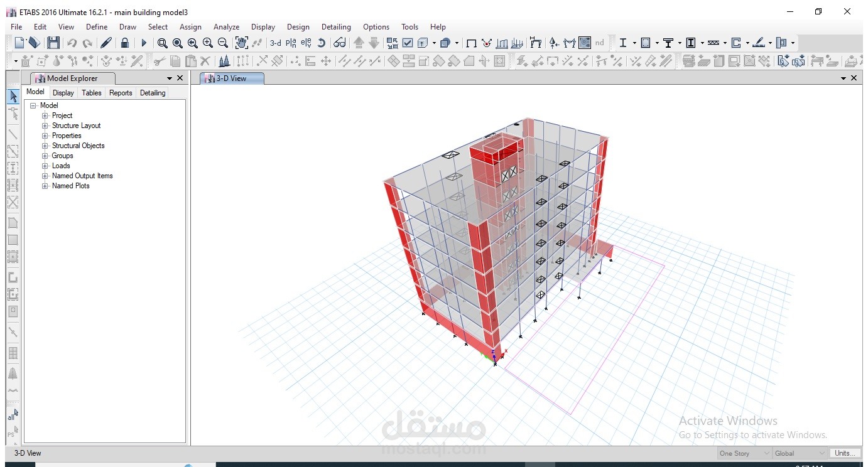Viewport: 868px width, 467px height.
Task: Click the Set Elevation View icon
Action: coord(306,43)
